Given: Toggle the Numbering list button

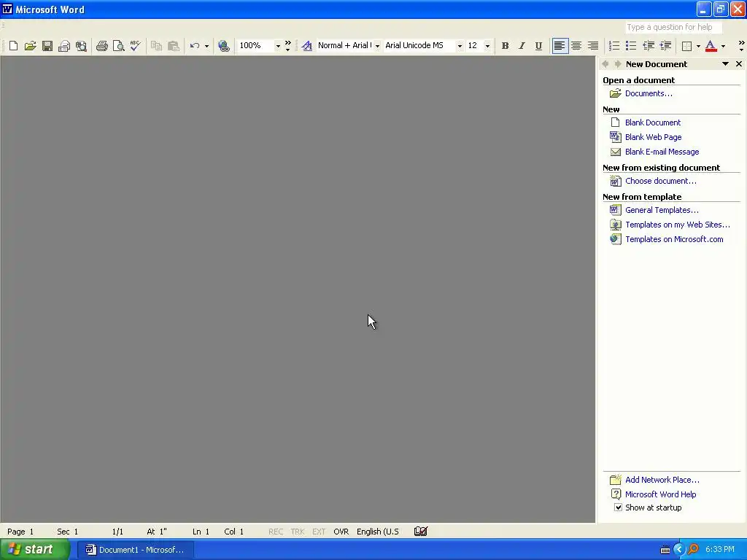Looking at the screenshot, I should click(614, 46).
